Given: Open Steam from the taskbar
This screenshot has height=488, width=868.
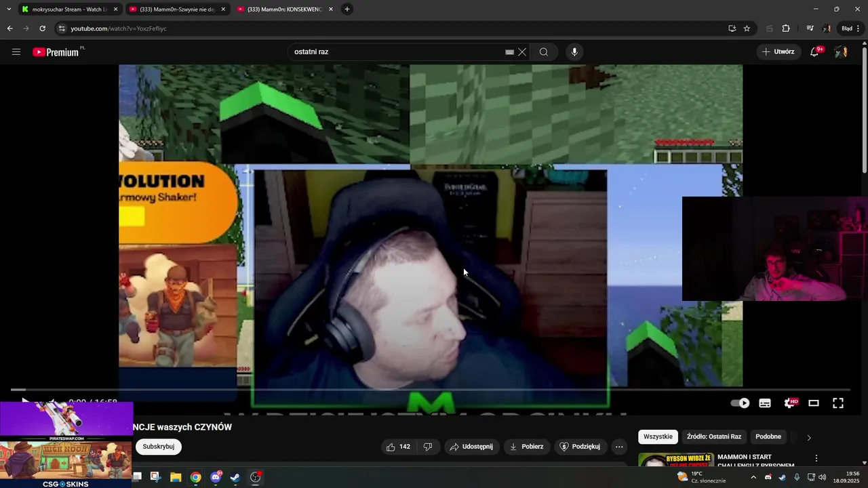Looking at the screenshot, I should coord(235,477).
